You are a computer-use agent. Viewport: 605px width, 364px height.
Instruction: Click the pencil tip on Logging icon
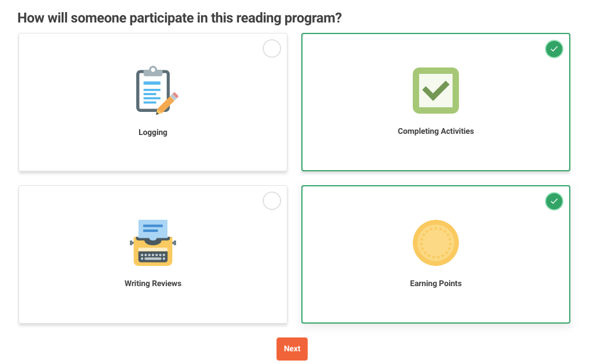tap(158, 113)
